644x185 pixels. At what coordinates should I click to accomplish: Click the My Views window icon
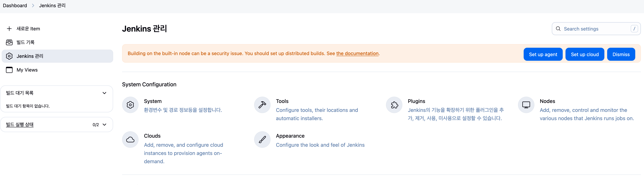click(x=9, y=70)
